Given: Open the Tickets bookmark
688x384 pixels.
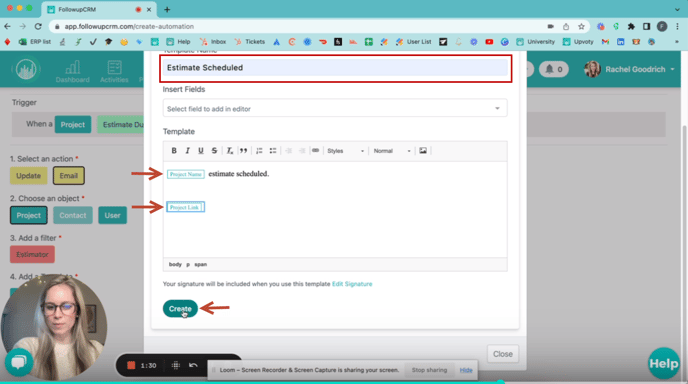Looking at the screenshot, I should tap(250, 42).
